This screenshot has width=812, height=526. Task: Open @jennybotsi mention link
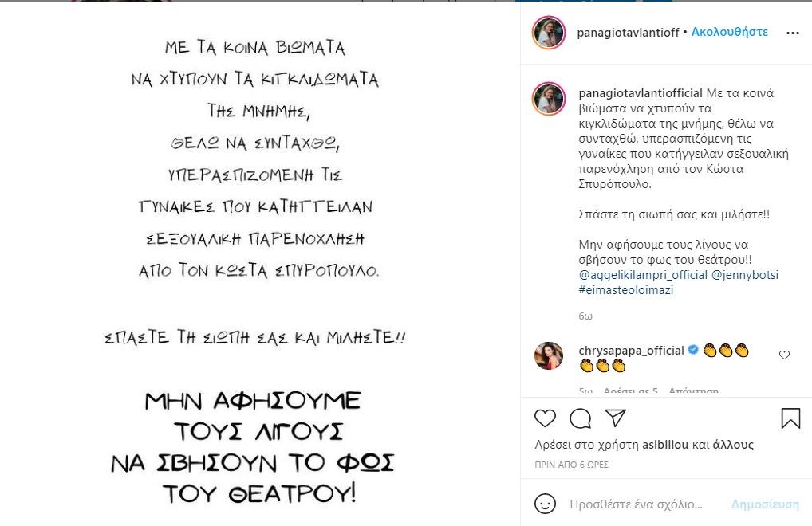(745, 275)
